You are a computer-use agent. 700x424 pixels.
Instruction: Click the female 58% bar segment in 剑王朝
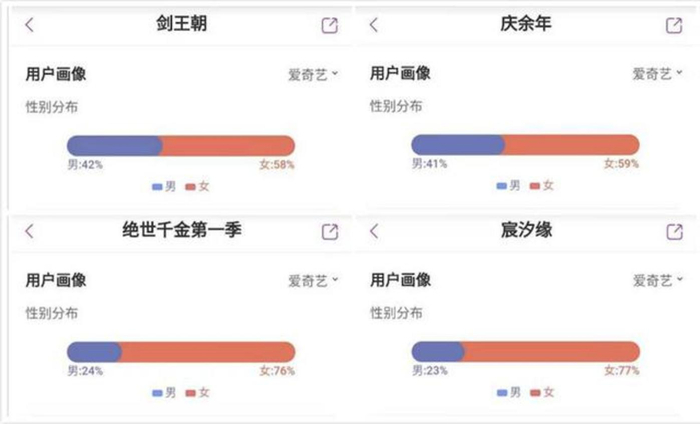(228, 146)
